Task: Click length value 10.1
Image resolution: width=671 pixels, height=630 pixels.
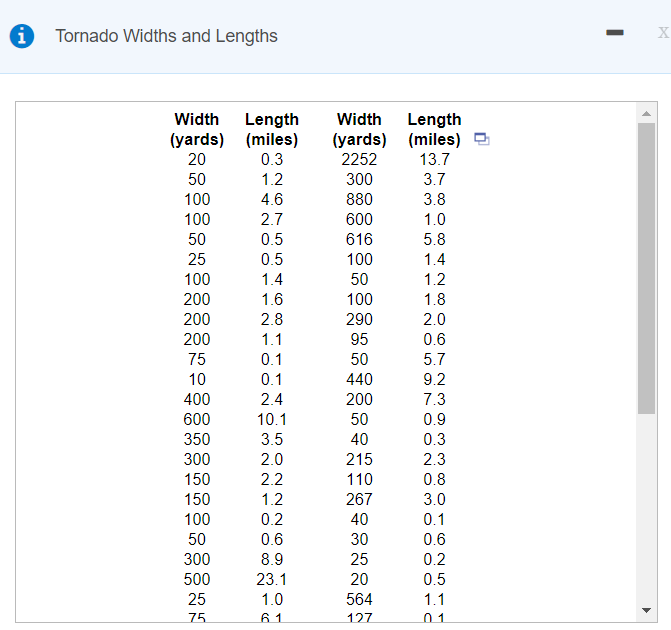Action: 272,419
